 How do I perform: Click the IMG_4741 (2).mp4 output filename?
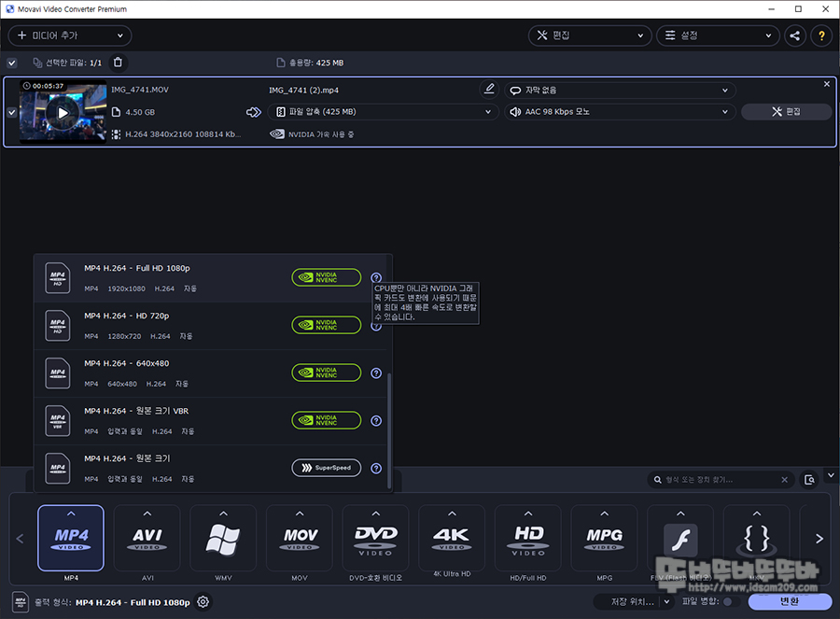pyautogui.click(x=303, y=90)
